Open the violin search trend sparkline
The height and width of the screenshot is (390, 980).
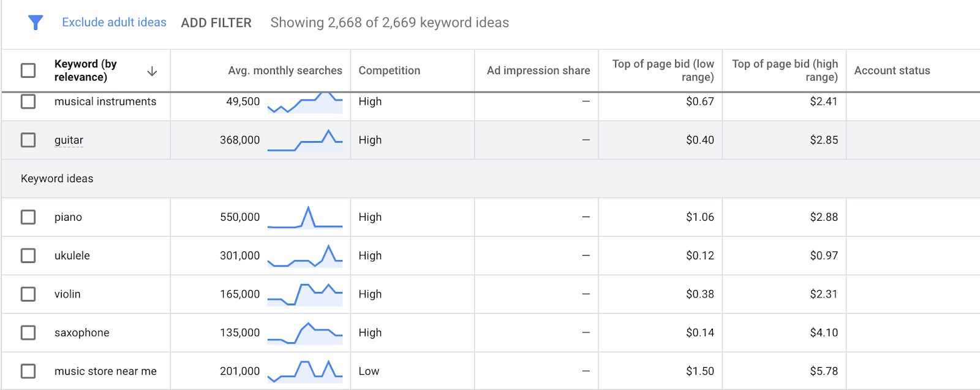pyautogui.click(x=305, y=294)
